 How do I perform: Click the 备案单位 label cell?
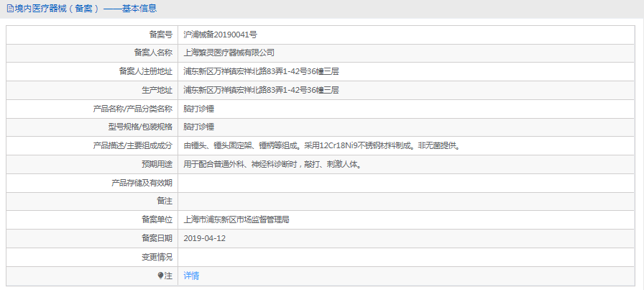[92, 219]
